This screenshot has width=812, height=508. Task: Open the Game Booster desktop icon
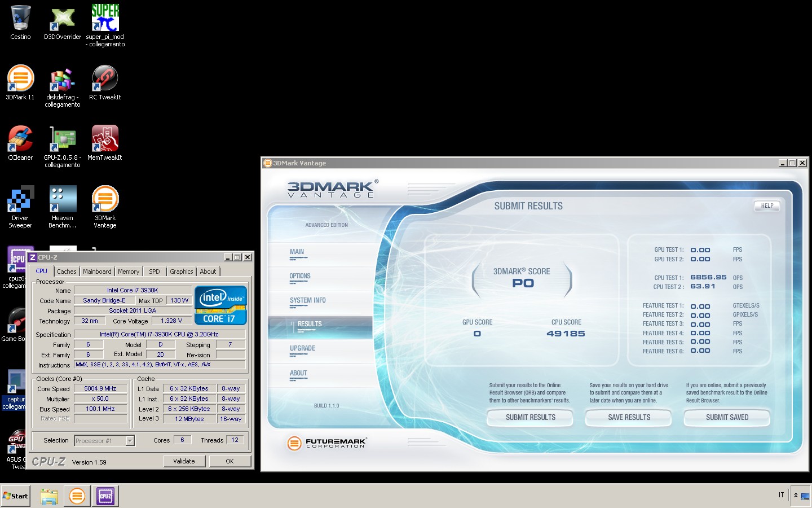(16, 321)
